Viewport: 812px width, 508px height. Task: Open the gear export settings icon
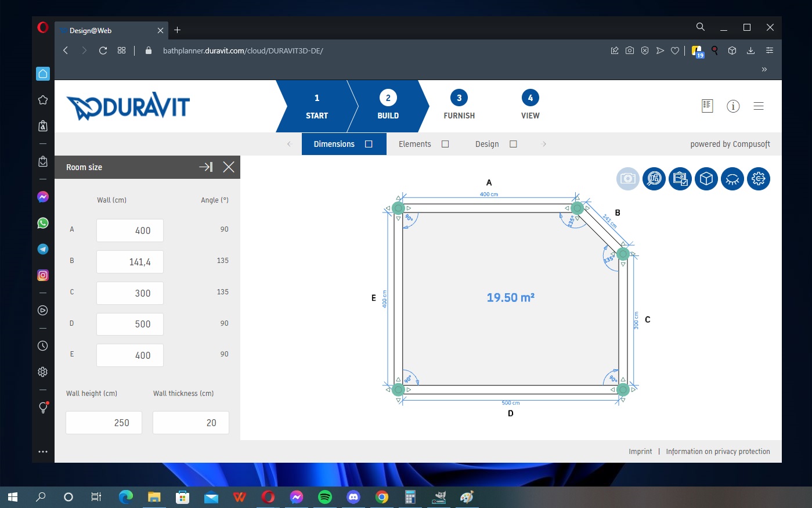tap(759, 179)
